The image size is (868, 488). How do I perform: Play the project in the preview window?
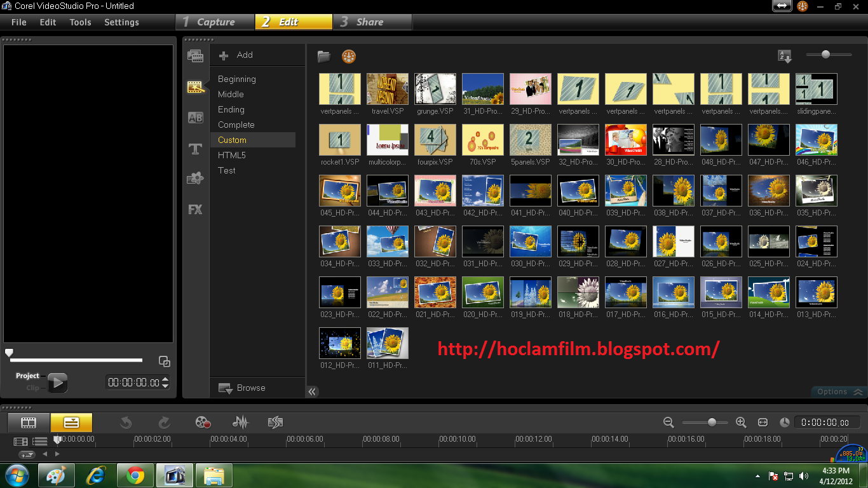[x=57, y=382]
